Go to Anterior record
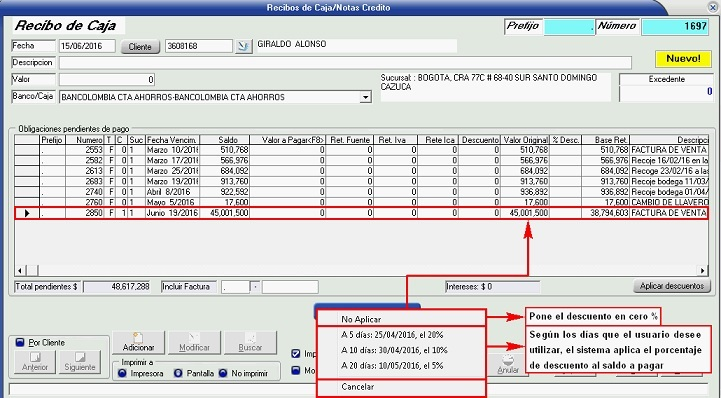This screenshot has width=721, height=398. [x=35, y=362]
